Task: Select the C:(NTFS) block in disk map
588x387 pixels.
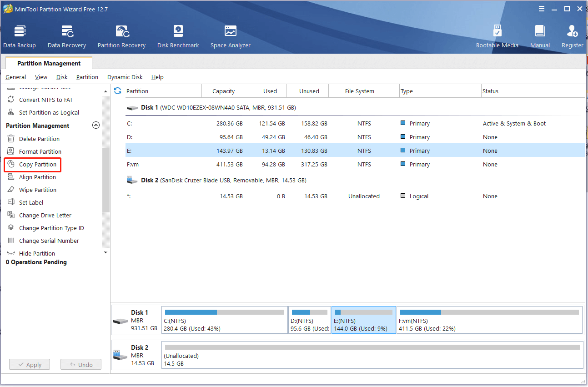Action: coord(225,320)
